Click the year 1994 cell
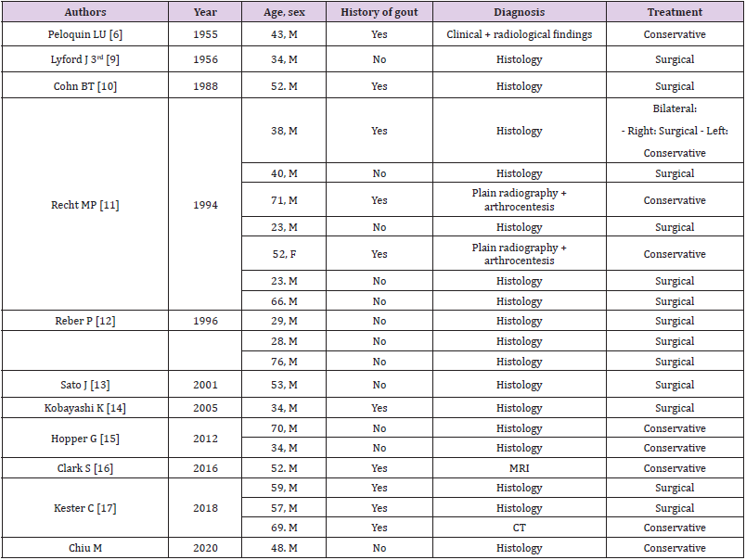This screenshot has width=746, height=560. pyautogui.click(x=204, y=205)
